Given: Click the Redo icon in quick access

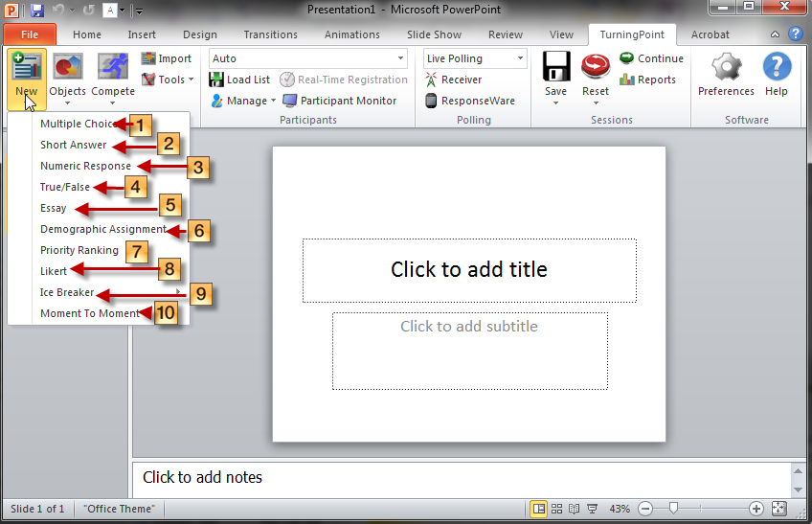Looking at the screenshot, I should (88, 10).
